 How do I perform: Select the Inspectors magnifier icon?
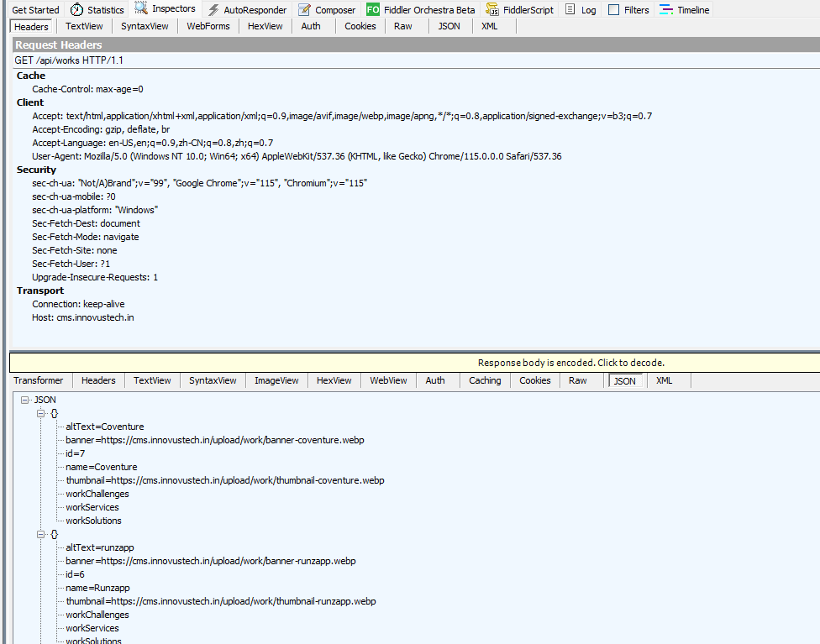click(x=140, y=8)
